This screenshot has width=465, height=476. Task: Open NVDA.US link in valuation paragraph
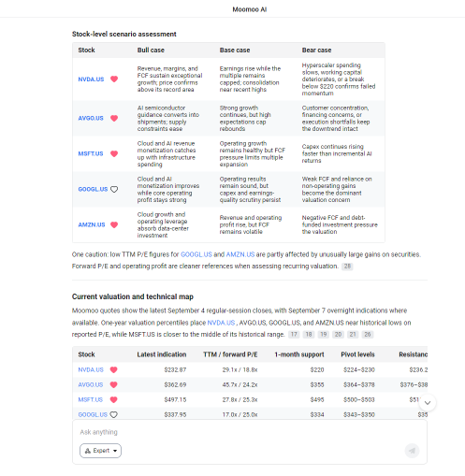221,323
